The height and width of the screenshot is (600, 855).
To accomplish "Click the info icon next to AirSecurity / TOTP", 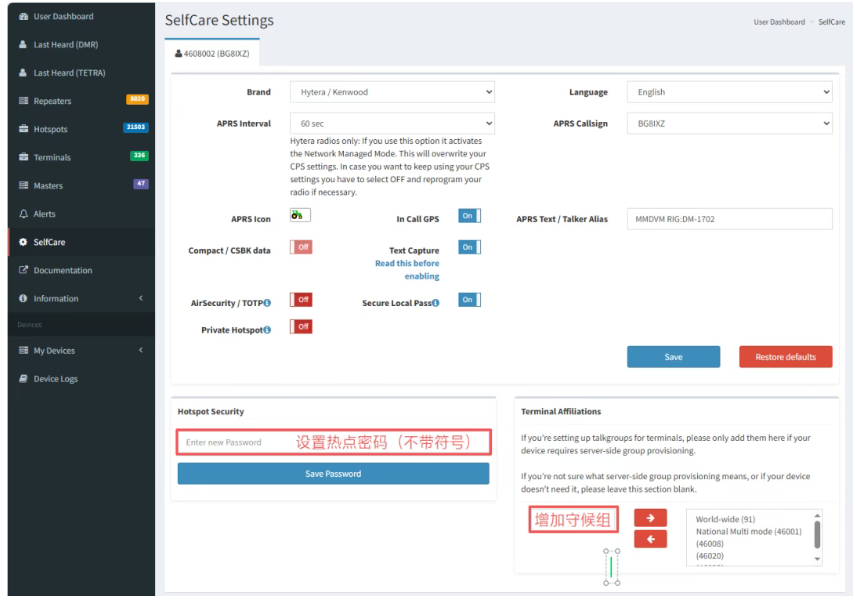I will coord(267,303).
